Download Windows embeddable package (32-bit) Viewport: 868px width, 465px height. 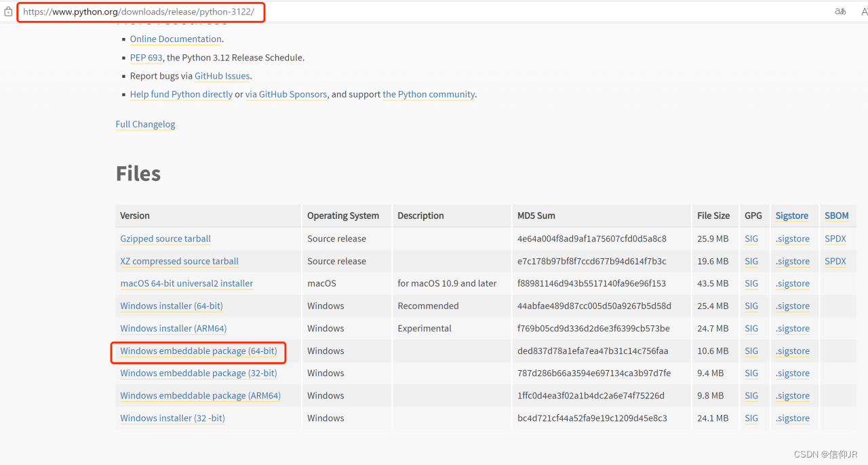pyautogui.click(x=199, y=373)
